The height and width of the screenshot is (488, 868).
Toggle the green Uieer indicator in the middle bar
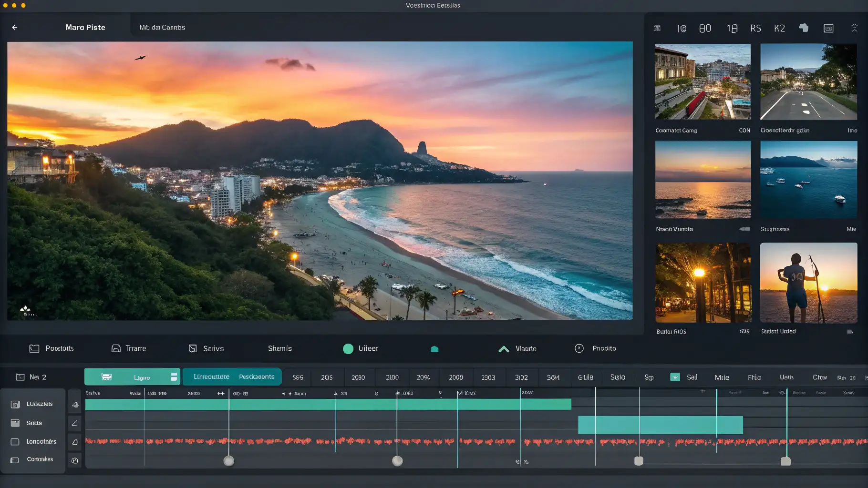coord(349,348)
